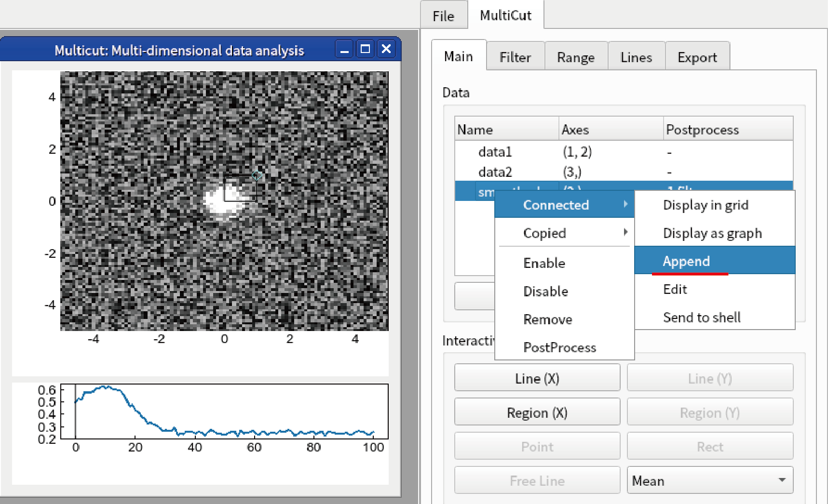The width and height of the screenshot is (828, 504).
Task: Click the cursor marker on the image plot
Action: pyautogui.click(x=257, y=176)
